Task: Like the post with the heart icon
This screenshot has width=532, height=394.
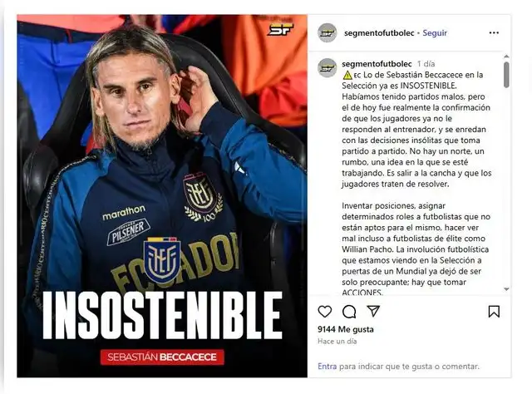Action: [x=325, y=311]
